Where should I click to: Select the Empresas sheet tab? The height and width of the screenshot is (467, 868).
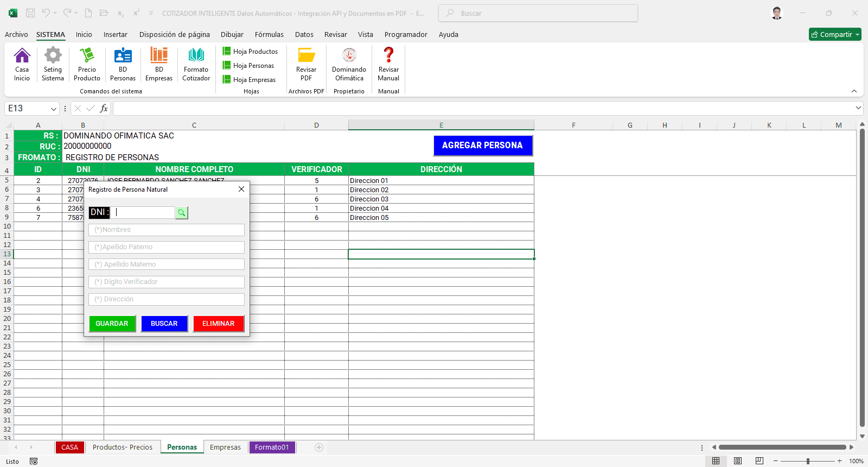pyautogui.click(x=225, y=447)
